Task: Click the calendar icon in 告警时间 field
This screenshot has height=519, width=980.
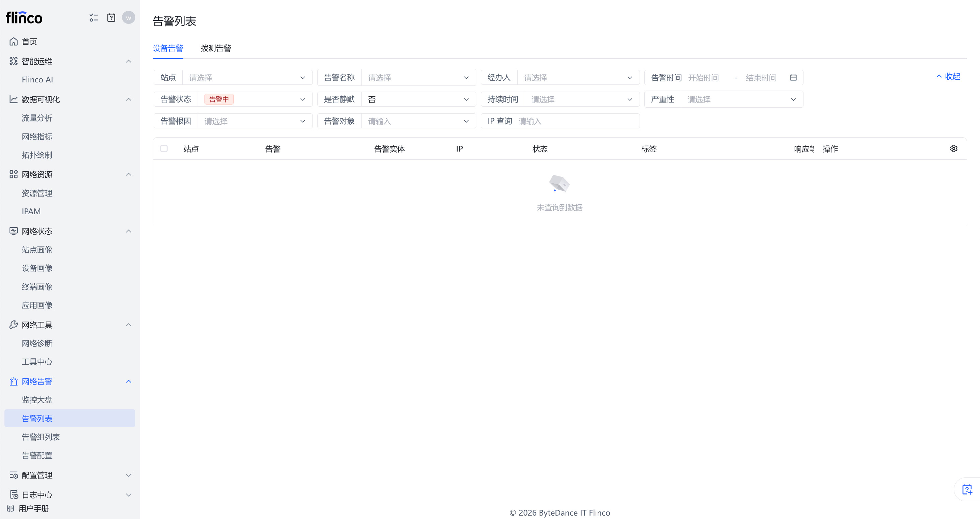Action: coord(793,78)
